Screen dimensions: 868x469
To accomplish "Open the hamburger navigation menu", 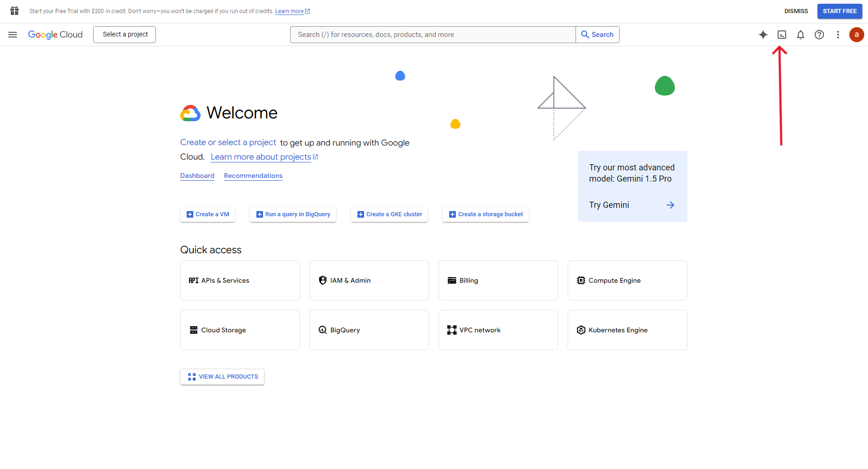I will (x=13, y=35).
